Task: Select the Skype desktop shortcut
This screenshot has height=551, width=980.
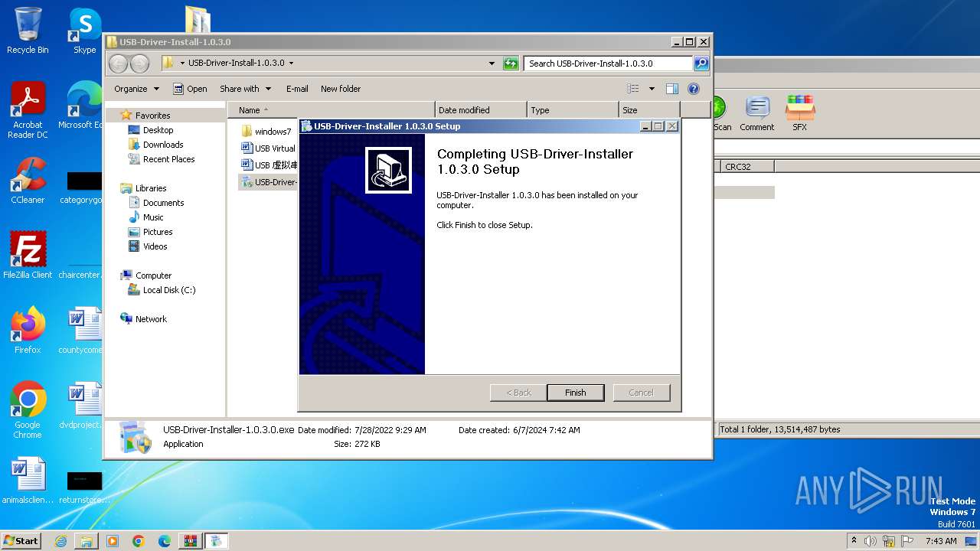Action: coord(84,31)
